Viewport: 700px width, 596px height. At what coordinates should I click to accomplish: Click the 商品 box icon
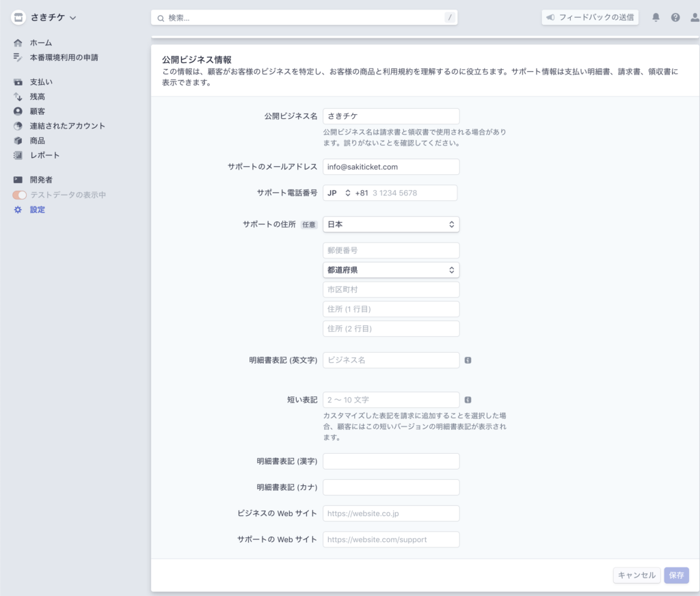(x=18, y=141)
